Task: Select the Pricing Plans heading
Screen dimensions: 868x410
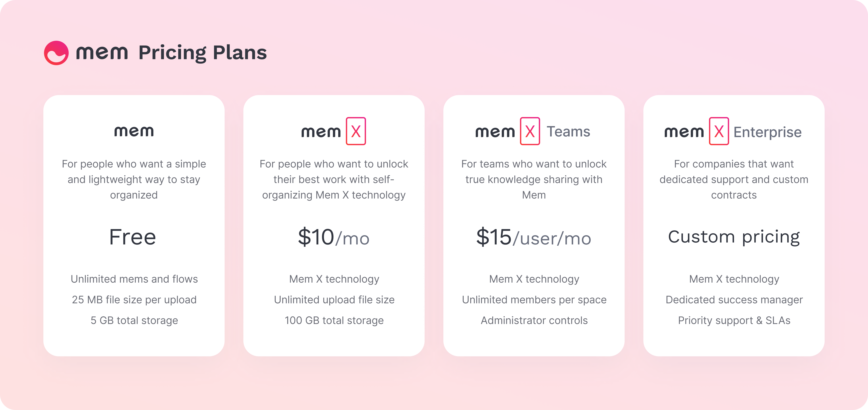Action: (x=202, y=53)
